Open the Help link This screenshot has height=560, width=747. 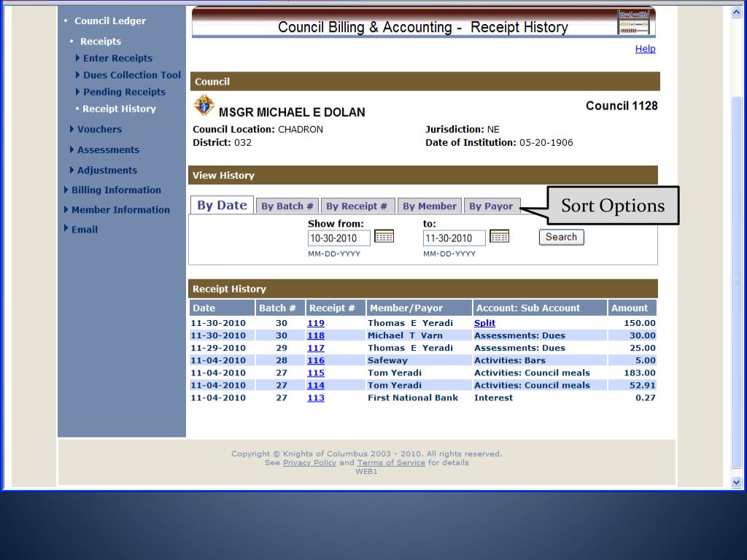tap(645, 49)
